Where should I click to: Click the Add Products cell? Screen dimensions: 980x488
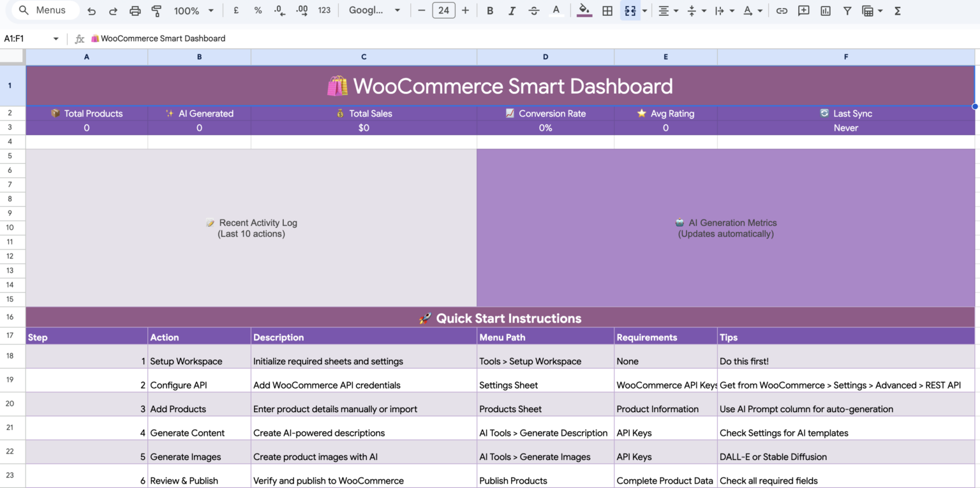pos(199,404)
